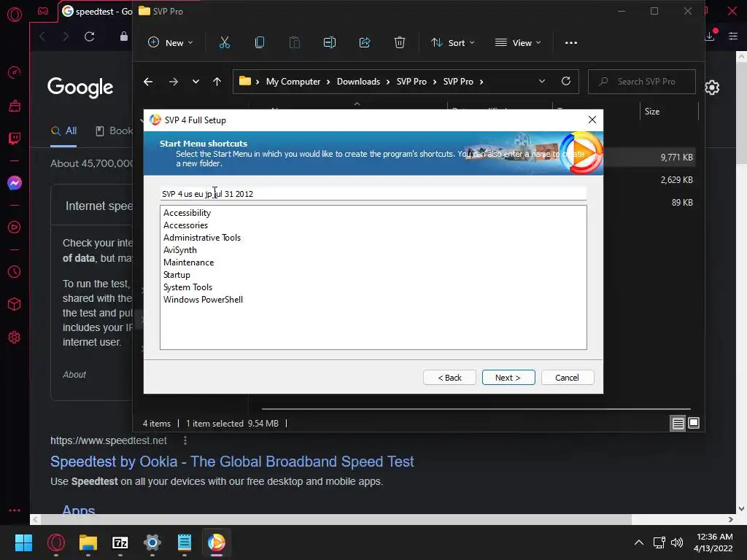
Task: Select Accessibility in the folder list
Action: pyautogui.click(x=187, y=213)
